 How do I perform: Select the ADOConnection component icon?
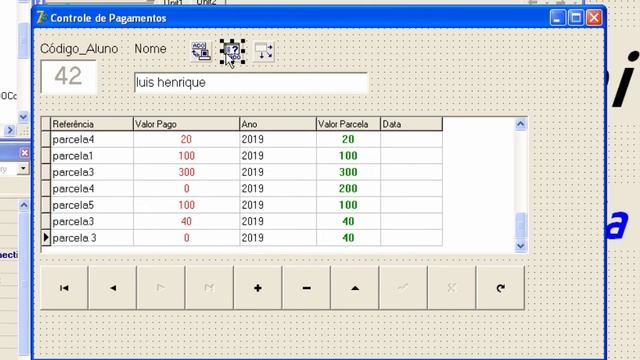201,51
